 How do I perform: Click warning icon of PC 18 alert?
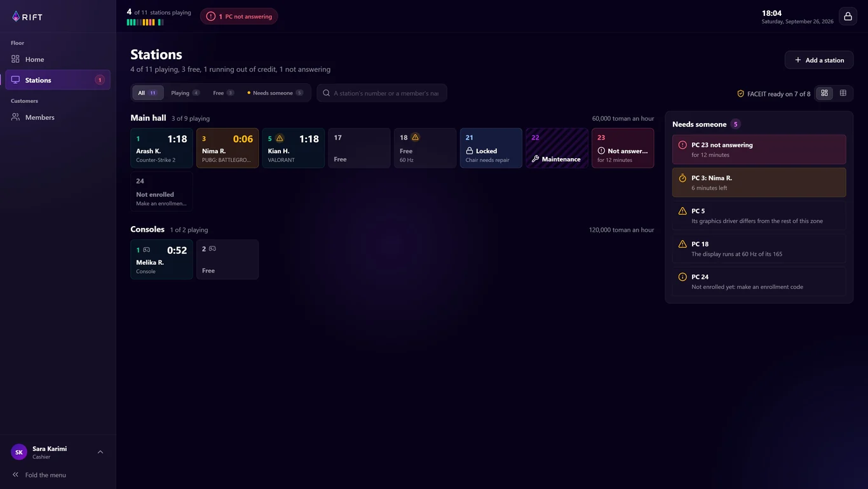click(x=682, y=244)
